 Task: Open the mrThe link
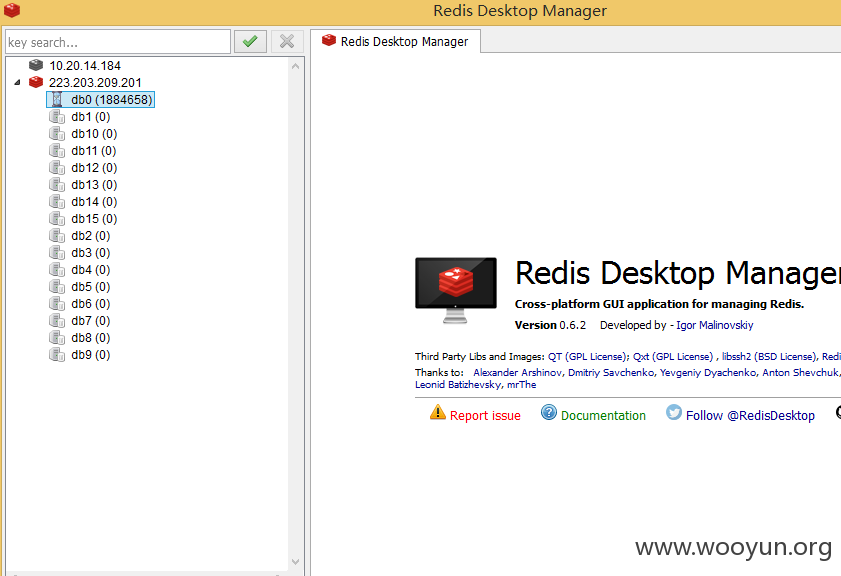522,385
